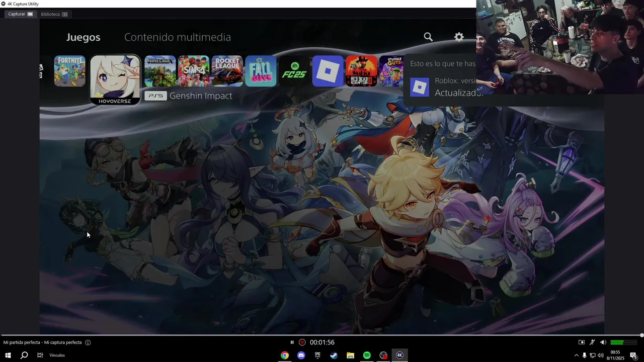Select the Genshin Impact game tile

(115, 79)
